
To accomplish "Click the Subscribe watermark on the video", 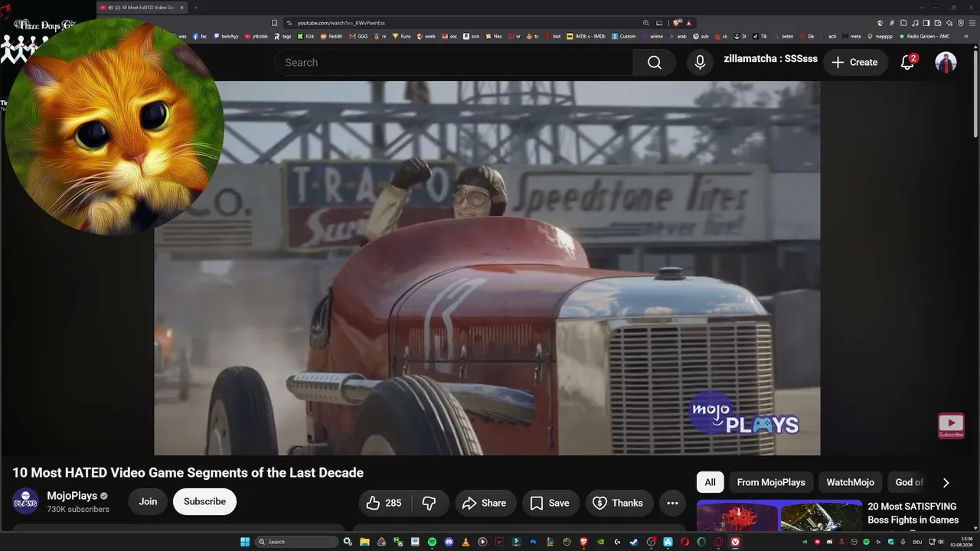I will (951, 425).
